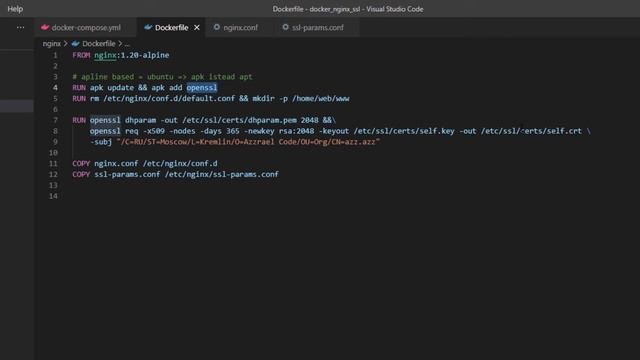
Task: Click '1.20-alpine' tag on line 1
Action: point(145,55)
